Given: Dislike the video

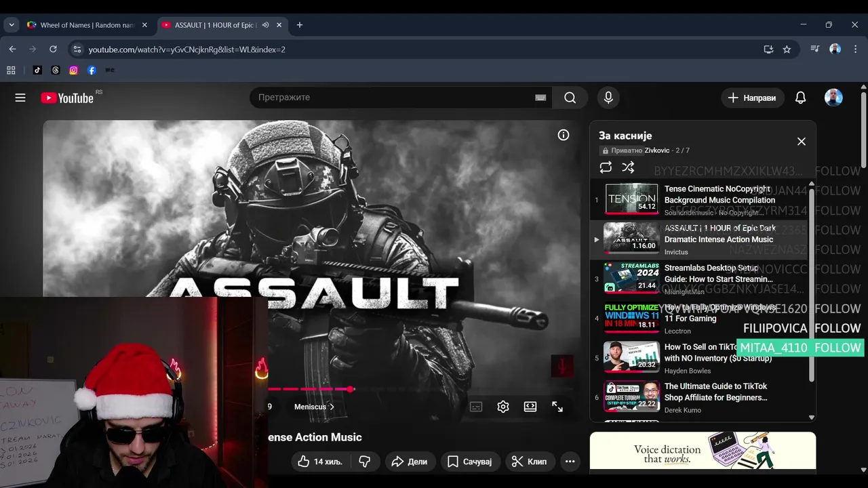Looking at the screenshot, I should click(365, 462).
